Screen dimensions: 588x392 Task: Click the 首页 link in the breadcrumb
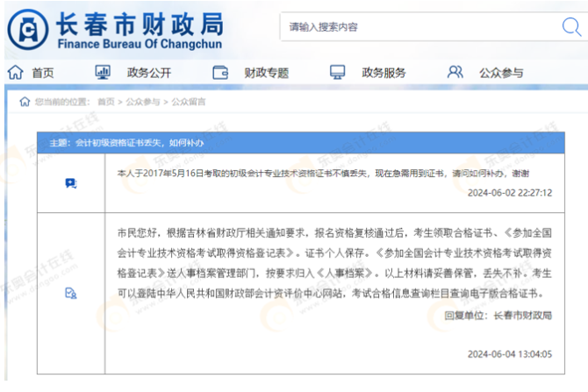106,102
